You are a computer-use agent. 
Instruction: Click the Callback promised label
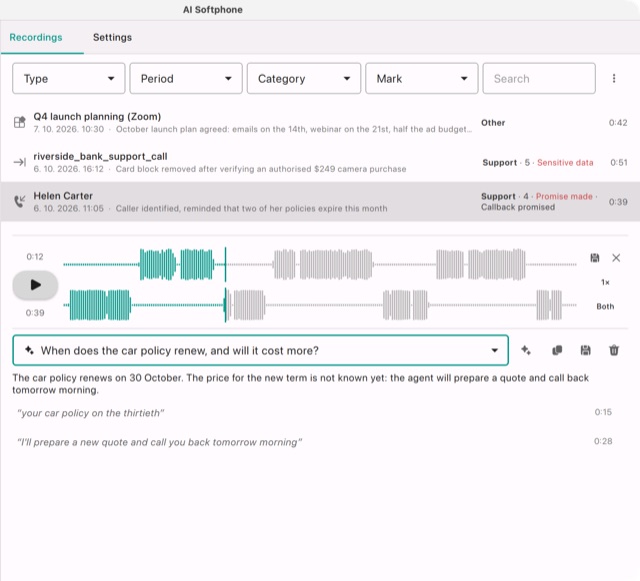[518, 207]
